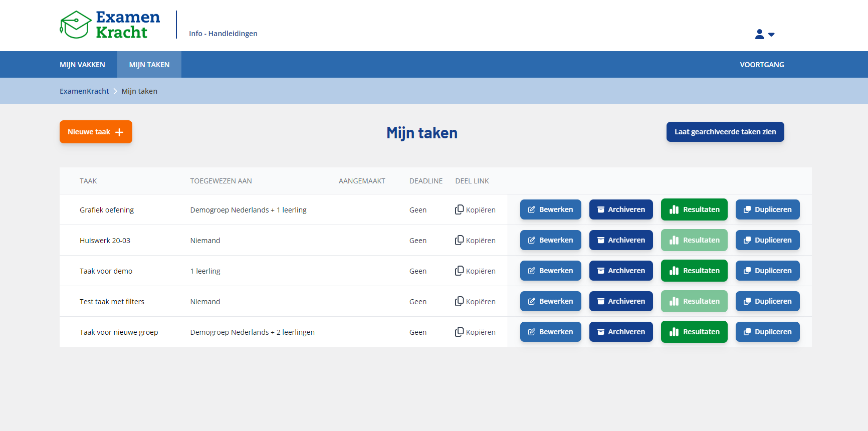Click plus icon on Nieuwe taak button
This screenshot has width=868, height=431.
(119, 132)
